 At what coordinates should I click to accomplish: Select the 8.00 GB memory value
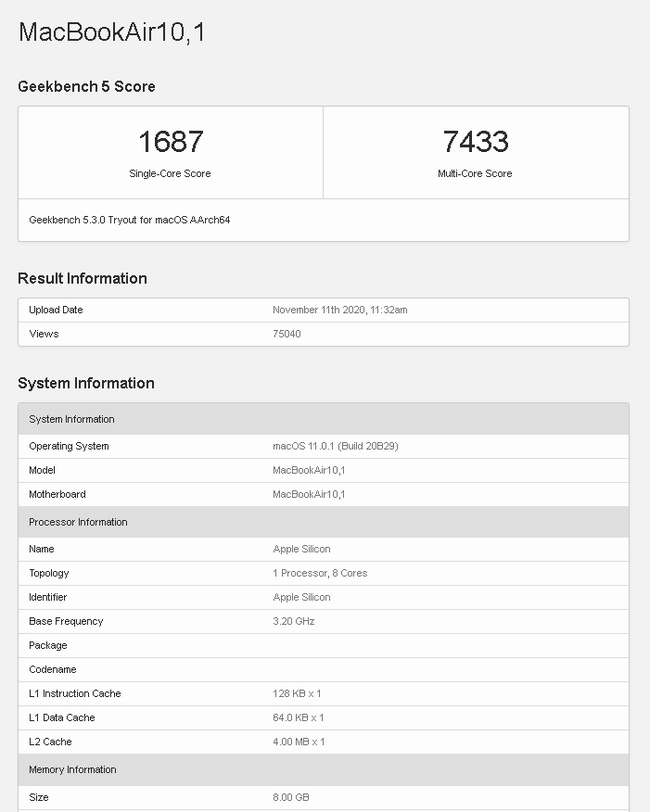coord(291,797)
